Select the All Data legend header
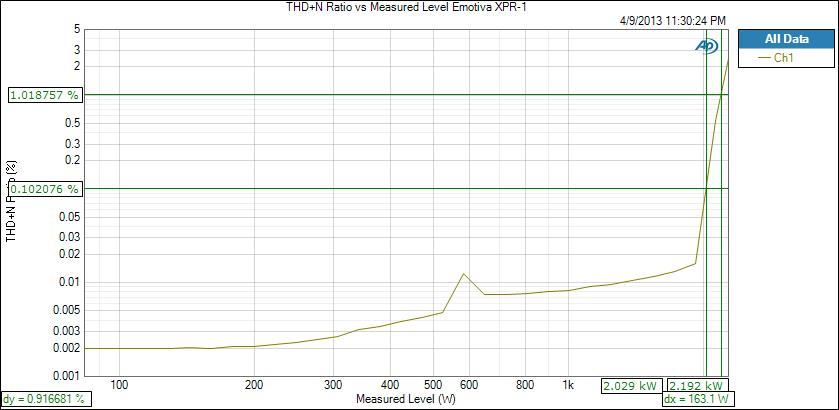Viewport: 839px width, 410px height. pos(786,39)
